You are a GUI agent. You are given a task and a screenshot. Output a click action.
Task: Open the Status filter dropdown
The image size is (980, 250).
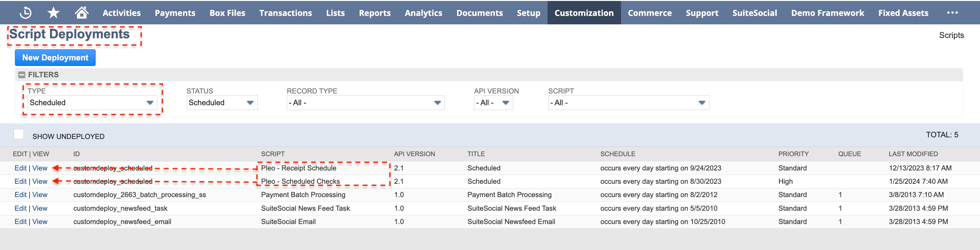[x=222, y=103]
